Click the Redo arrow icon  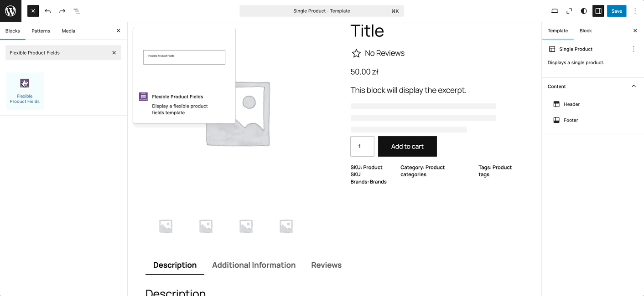click(x=62, y=10)
